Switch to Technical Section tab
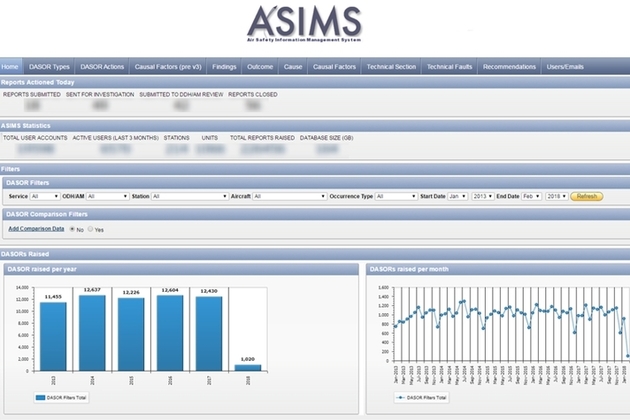 391,67
